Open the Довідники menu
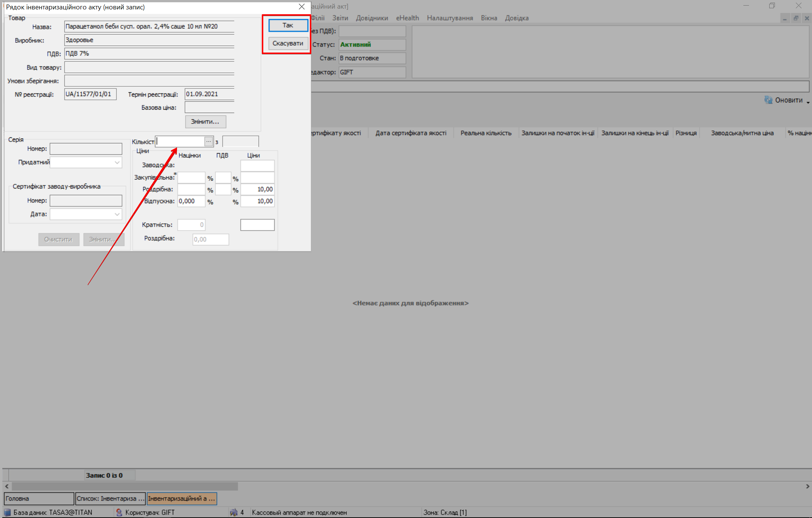The width and height of the screenshot is (812, 518). click(x=372, y=18)
